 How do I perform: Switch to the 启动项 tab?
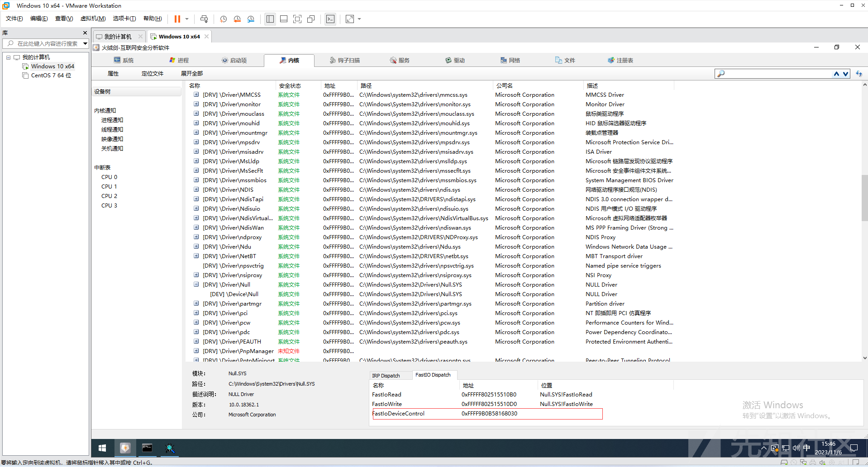[234, 60]
